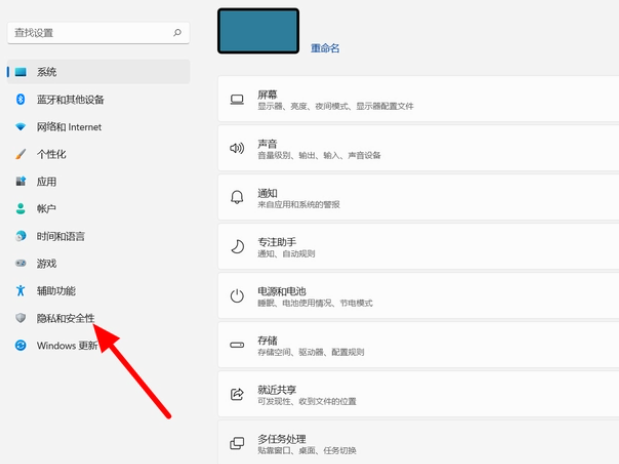The image size is (619, 464).
Task: Click the Gaming controller icon
Action: pyautogui.click(x=20, y=263)
